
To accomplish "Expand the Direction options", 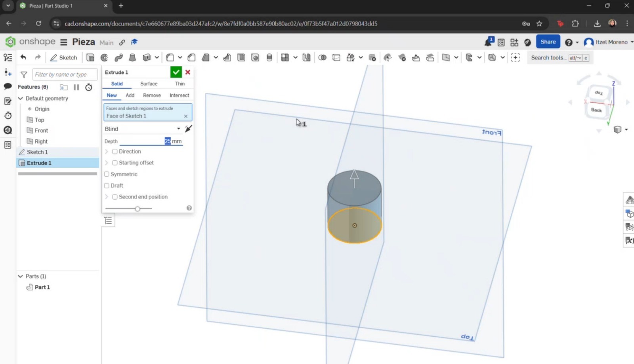I will (106, 151).
